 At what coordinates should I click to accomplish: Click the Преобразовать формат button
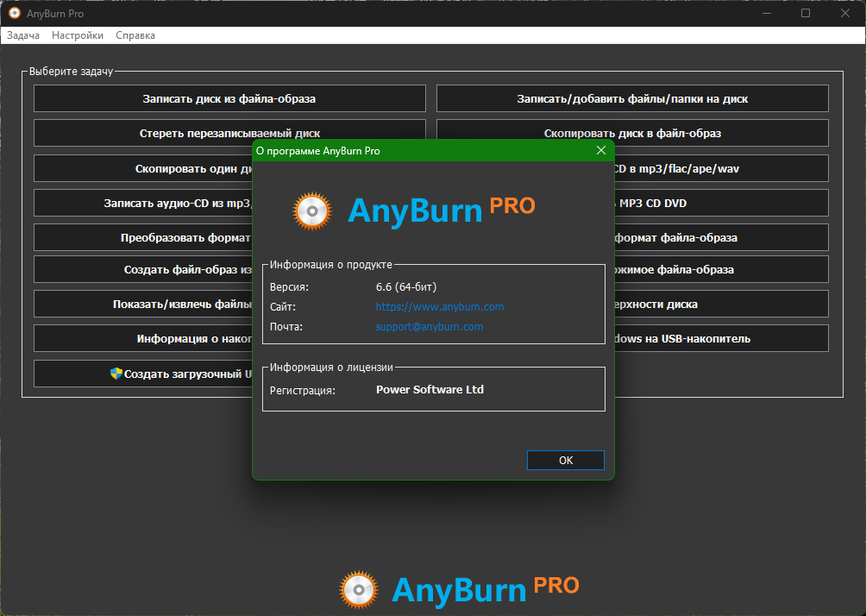pos(143,237)
